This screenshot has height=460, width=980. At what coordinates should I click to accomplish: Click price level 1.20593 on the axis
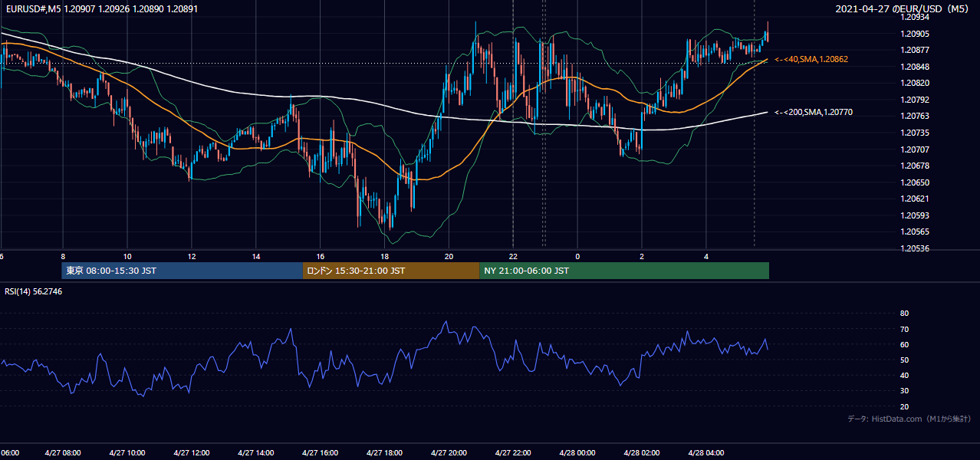point(914,215)
